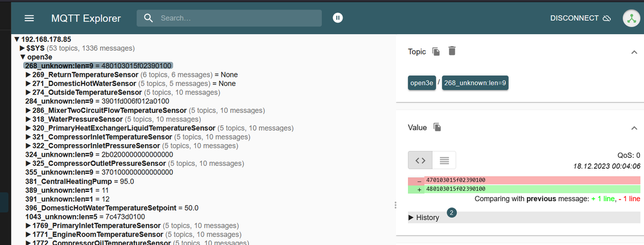This screenshot has width=644, height=245.
Task: Select the 324_unknown:len=9 topic
Action: pyautogui.click(x=99, y=154)
